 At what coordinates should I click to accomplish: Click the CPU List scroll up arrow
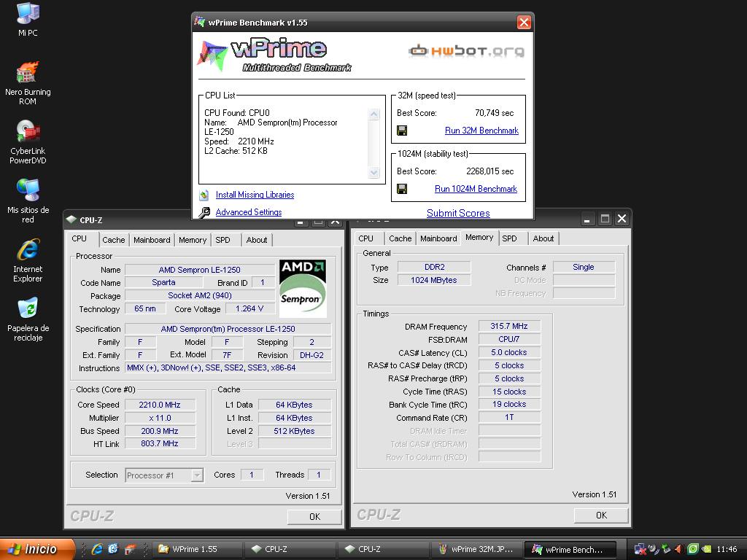(374, 114)
